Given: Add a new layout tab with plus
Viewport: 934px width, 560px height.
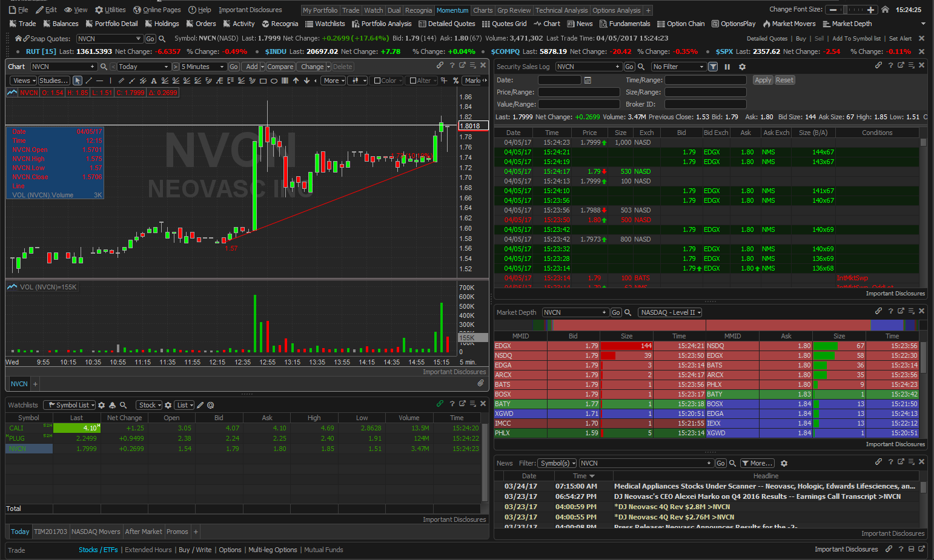Looking at the screenshot, I should click(x=648, y=10).
